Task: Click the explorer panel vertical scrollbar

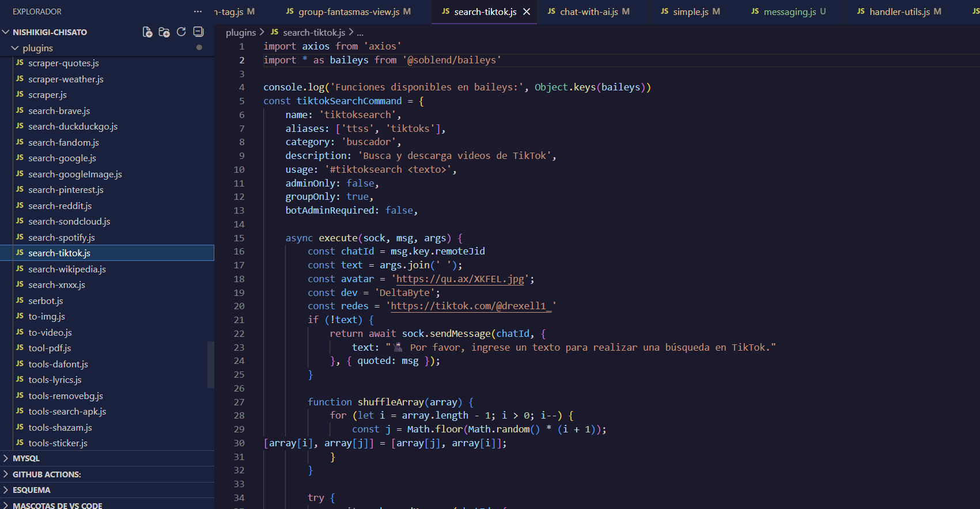Action: coord(211,364)
